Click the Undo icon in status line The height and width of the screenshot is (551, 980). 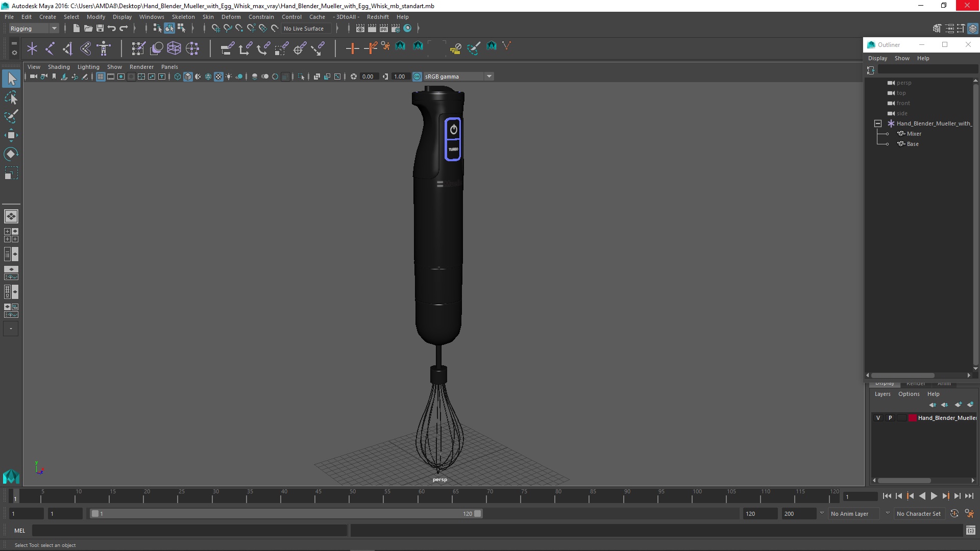point(112,29)
